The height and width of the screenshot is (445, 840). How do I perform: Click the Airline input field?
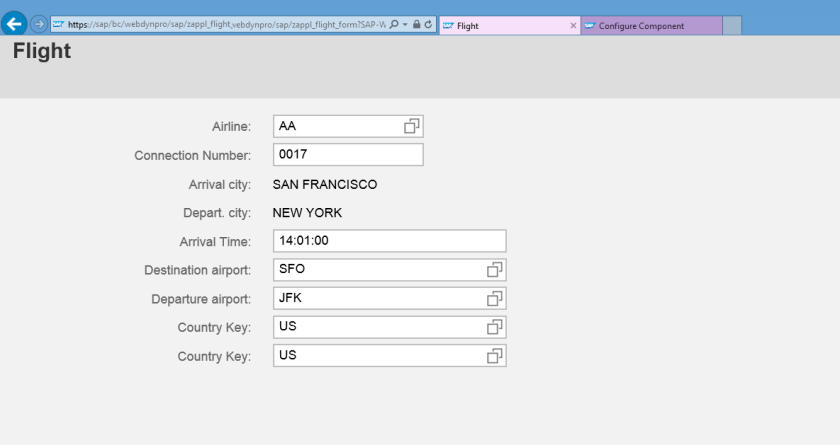click(348, 126)
